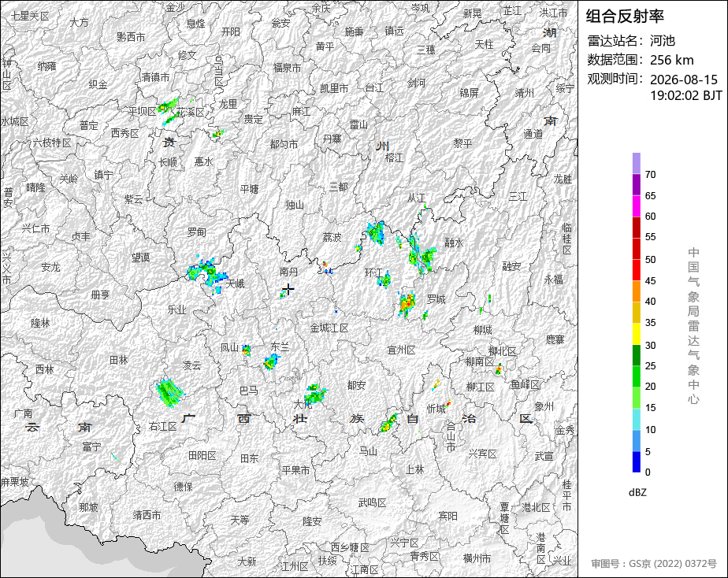Click the echo cluster near 天峨
The height and width of the screenshot is (578, 728).
(x=207, y=274)
